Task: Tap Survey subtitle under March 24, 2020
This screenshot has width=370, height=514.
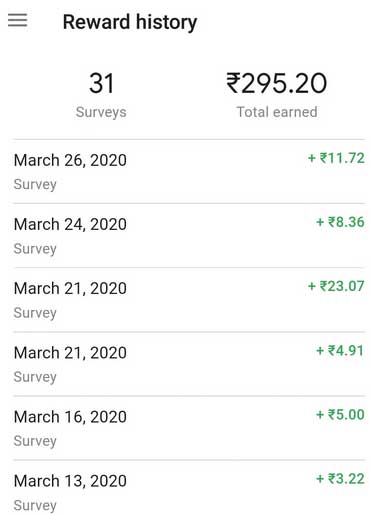Action: click(35, 249)
